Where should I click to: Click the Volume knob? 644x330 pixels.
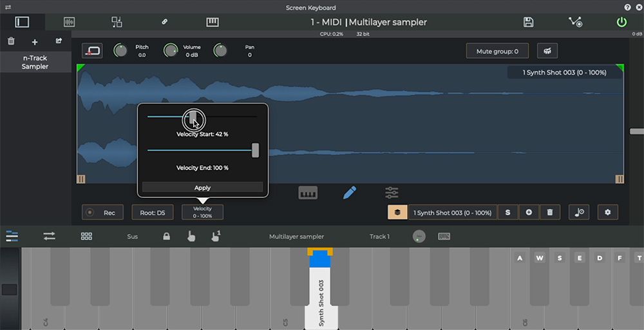(x=171, y=50)
